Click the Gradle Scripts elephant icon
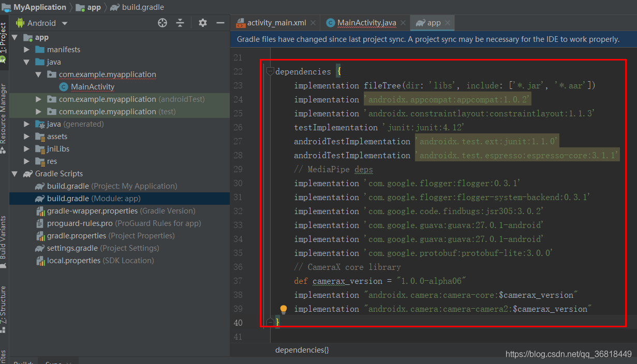 click(27, 174)
